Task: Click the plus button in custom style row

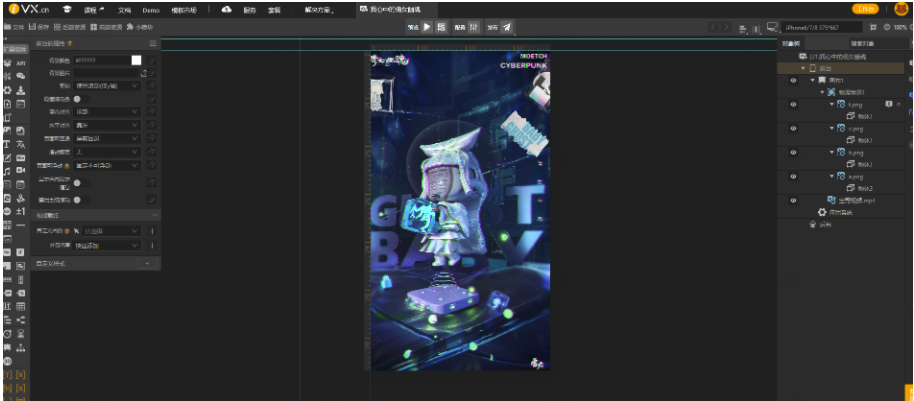Action: 147,263
